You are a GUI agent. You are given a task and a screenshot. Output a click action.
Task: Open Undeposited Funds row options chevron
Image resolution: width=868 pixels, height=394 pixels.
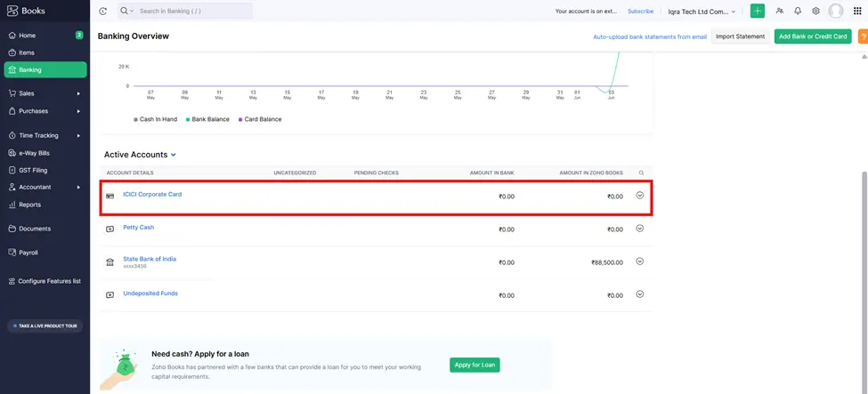point(640,294)
